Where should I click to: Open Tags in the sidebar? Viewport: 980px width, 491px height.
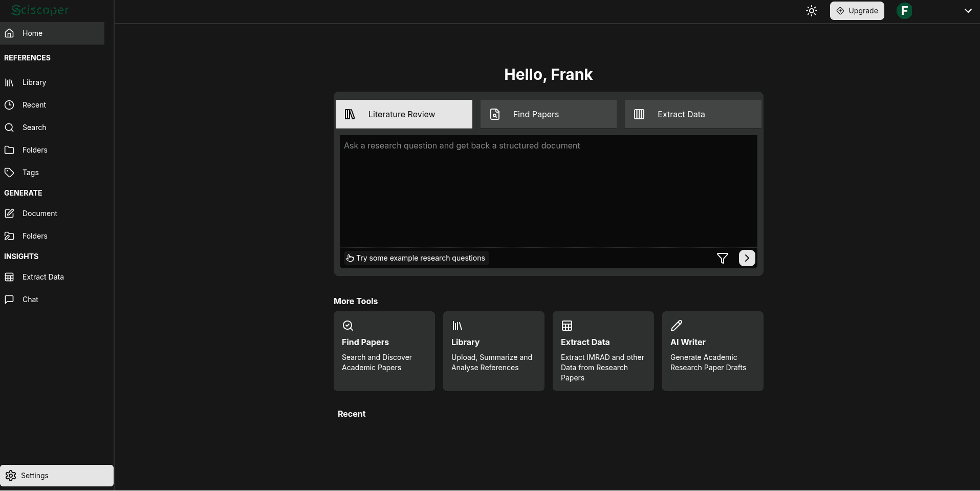click(31, 173)
